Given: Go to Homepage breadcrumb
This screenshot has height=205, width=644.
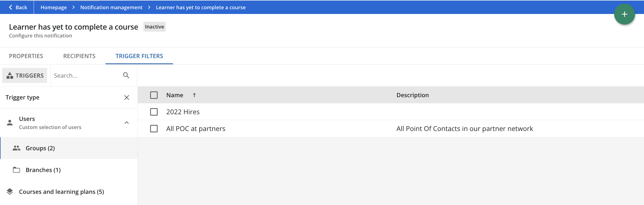Looking at the screenshot, I should pos(54,7).
